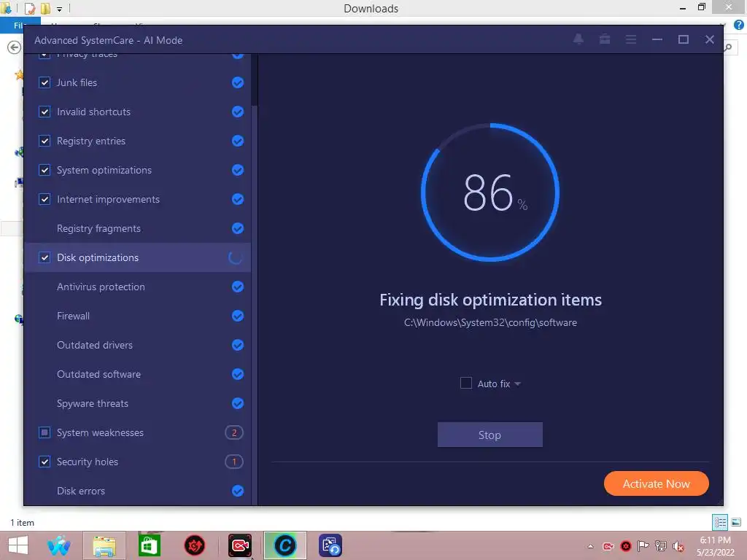Click the blue checkmark beside Internet improvements
This screenshot has height=560, width=747.
coord(238,199)
